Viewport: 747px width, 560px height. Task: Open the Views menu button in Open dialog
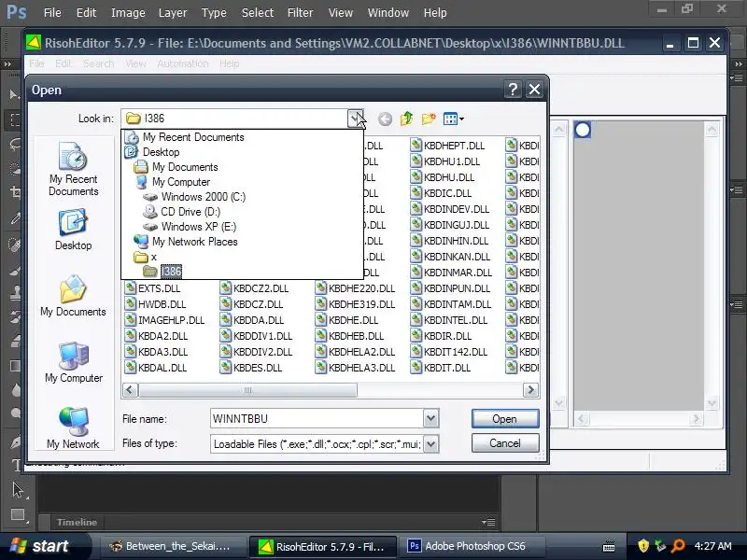pyautogui.click(x=453, y=119)
